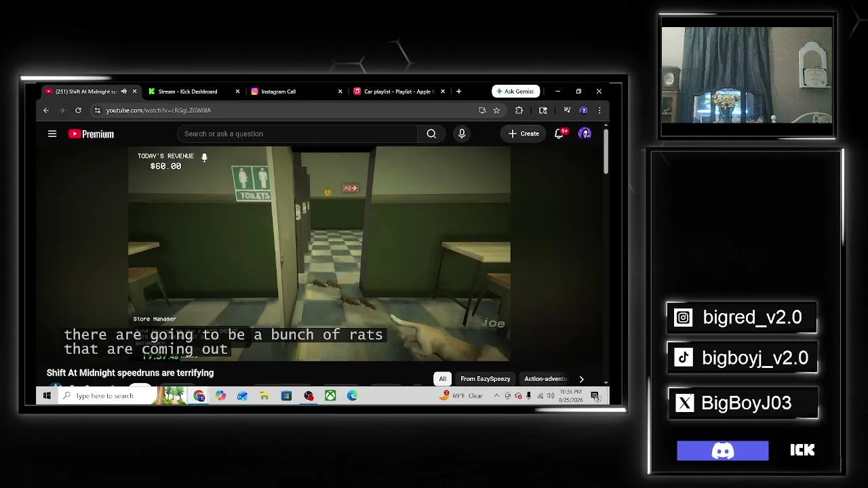Click the youtube.com address bar URL

pyautogui.click(x=158, y=110)
